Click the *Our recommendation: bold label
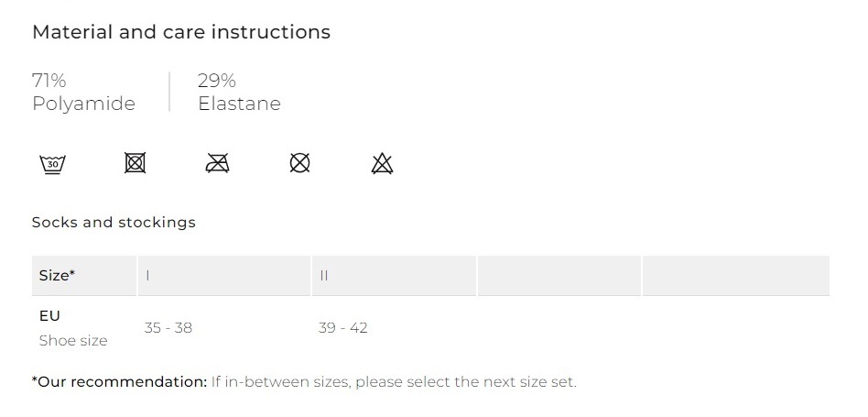This screenshot has width=868, height=417. tap(119, 381)
